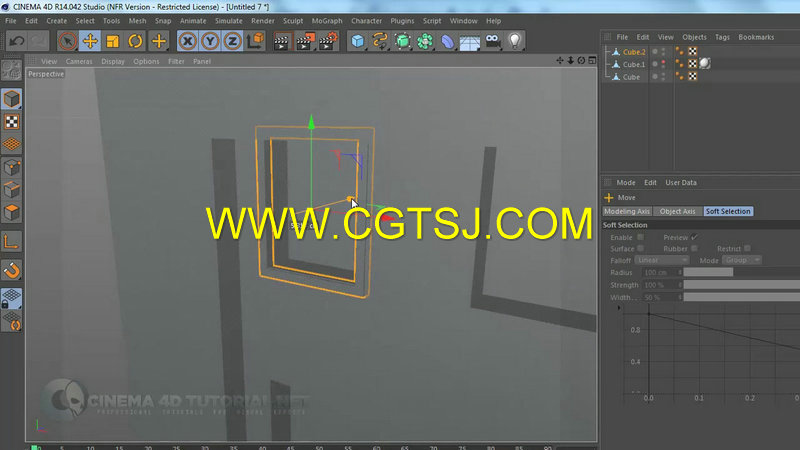Switch to Edges mode
Image resolution: width=800 pixels, height=450 pixels.
coord(11,190)
